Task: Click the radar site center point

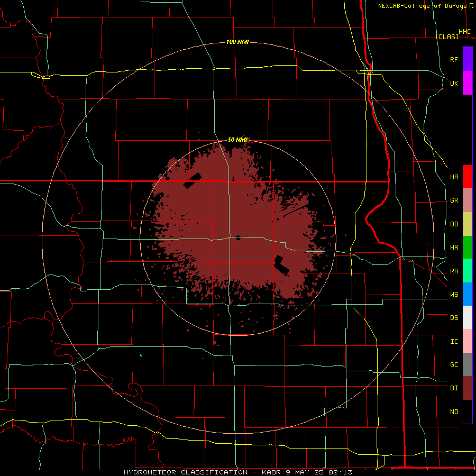Action: (x=239, y=237)
